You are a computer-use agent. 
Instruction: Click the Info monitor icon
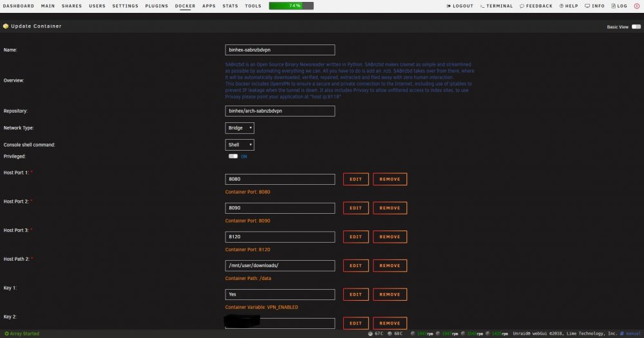[587, 6]
